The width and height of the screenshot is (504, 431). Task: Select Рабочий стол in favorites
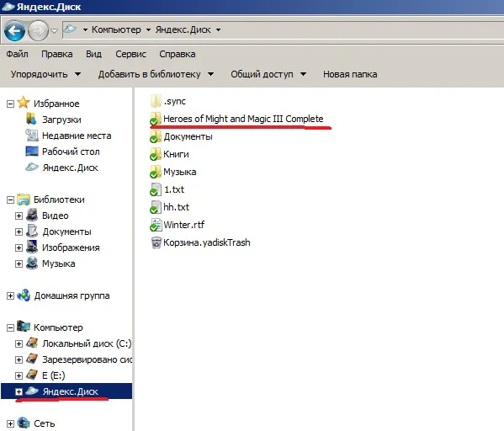[x=71, y=152]
